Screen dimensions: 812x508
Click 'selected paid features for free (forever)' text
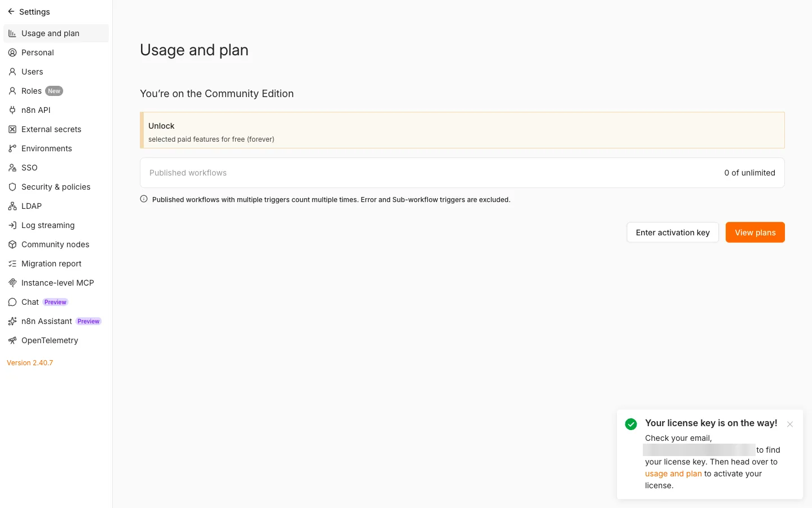pyautogui.click(x=211, y=139)
